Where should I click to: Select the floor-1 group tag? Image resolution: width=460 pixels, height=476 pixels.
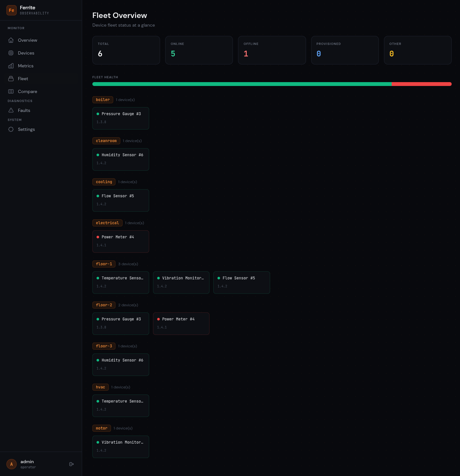point(104,264)
